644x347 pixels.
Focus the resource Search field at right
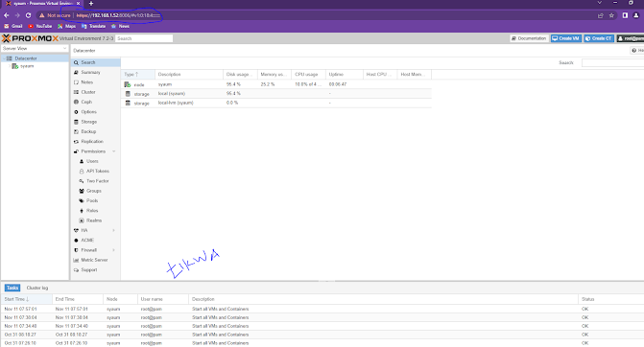[x=612, y=62]
